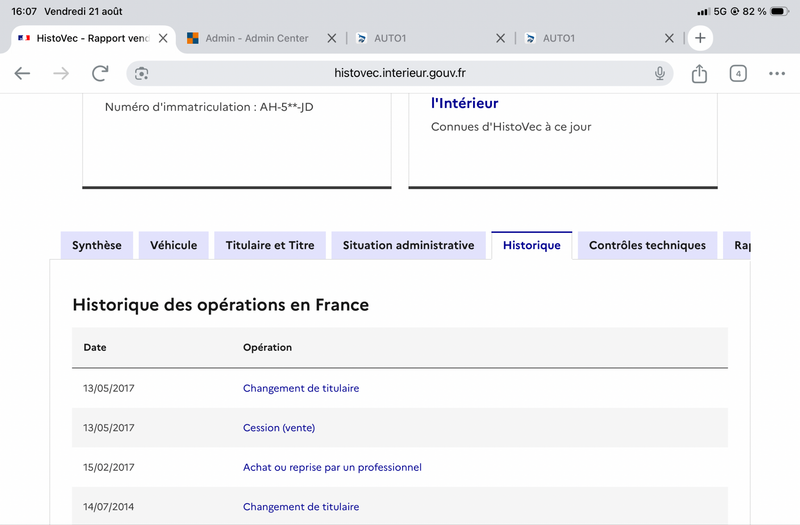This screenshot has height=525, width=800.
Task: Close the Admin - Admin Center tab
Action: [x=332, y=38]
